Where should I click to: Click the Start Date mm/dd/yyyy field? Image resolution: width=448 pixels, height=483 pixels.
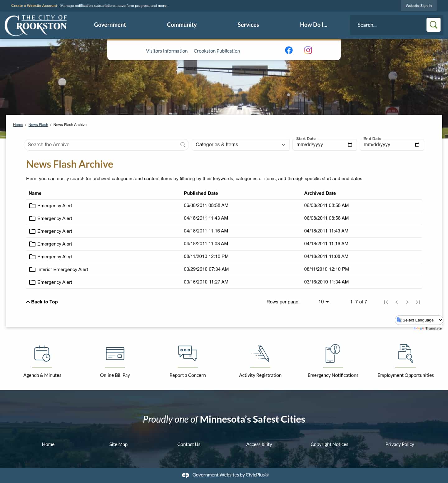click(325, 145)
